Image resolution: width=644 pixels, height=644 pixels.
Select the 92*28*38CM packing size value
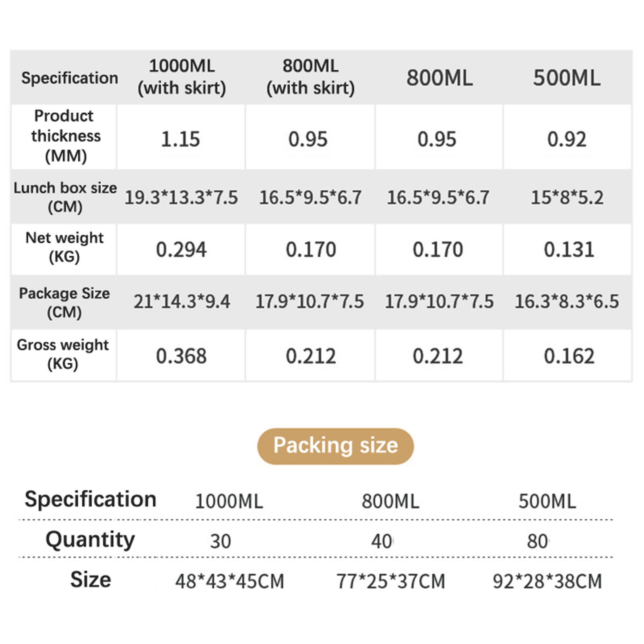point(547,582)
